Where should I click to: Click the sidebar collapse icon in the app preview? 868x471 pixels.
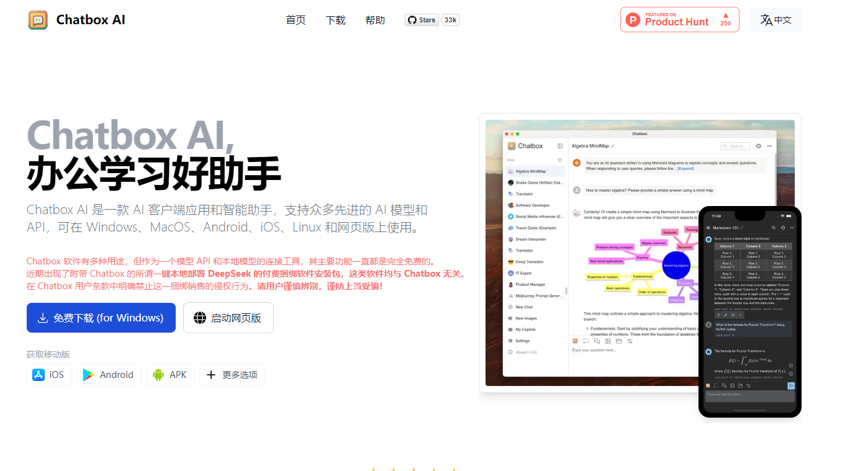[560, 146]
